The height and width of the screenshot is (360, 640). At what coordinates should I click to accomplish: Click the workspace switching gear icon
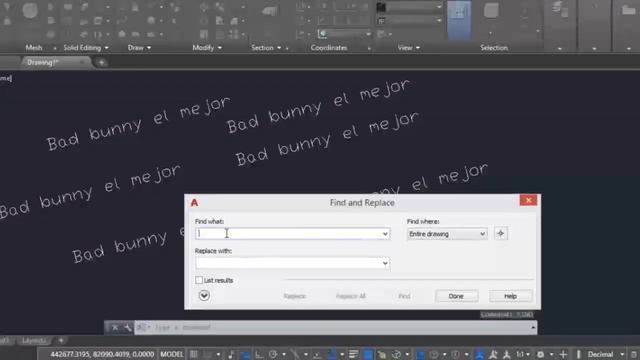point(540,354)
